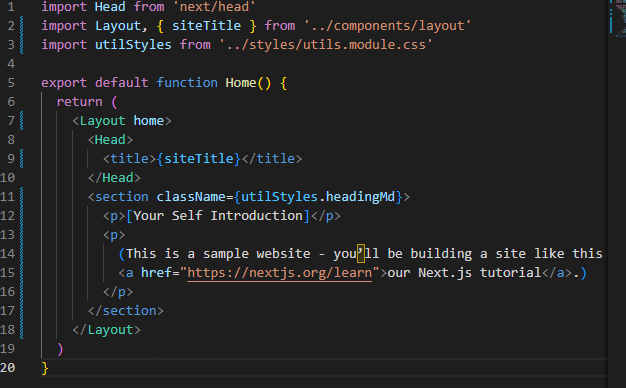Click the git change marker beside line 9

[22, 158]
